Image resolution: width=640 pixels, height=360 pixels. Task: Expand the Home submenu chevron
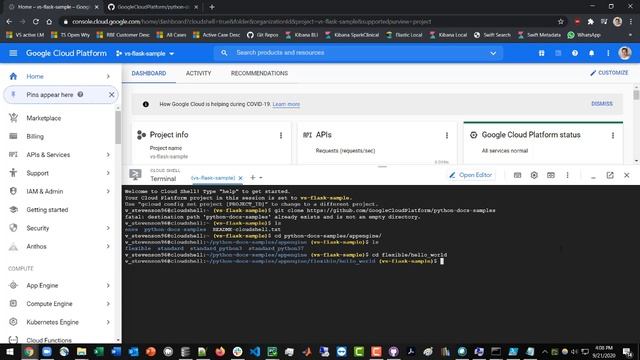point(108,76)
